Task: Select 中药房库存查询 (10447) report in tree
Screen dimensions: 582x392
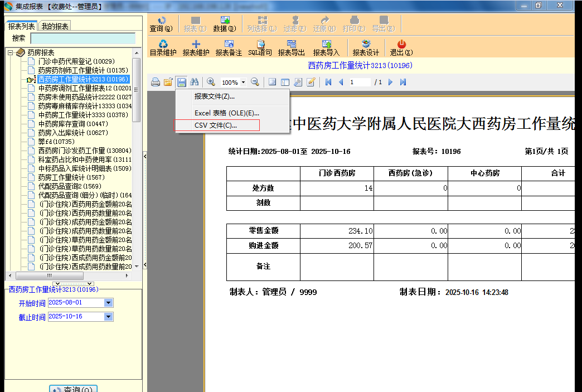Action: (x=73, y=124)
